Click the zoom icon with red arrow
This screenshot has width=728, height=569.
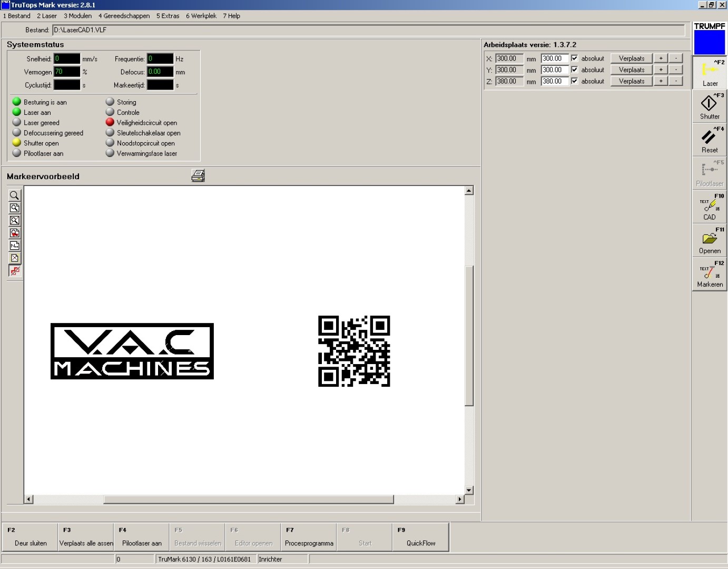[15, 233]
